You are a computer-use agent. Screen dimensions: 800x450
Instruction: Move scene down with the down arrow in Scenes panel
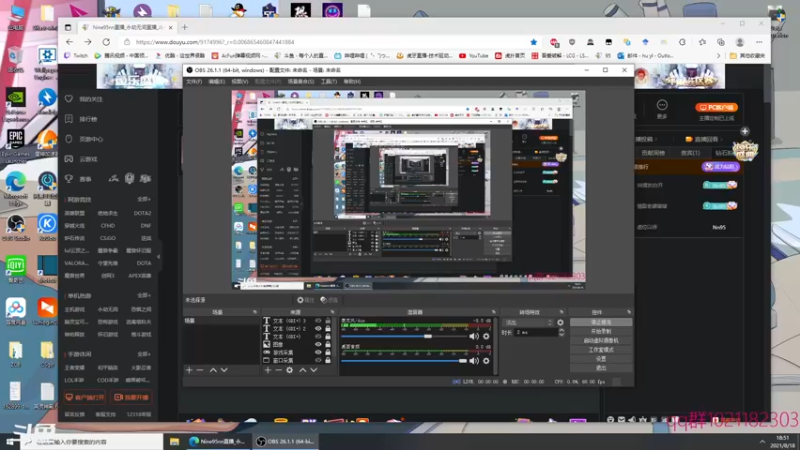point(224,370)
